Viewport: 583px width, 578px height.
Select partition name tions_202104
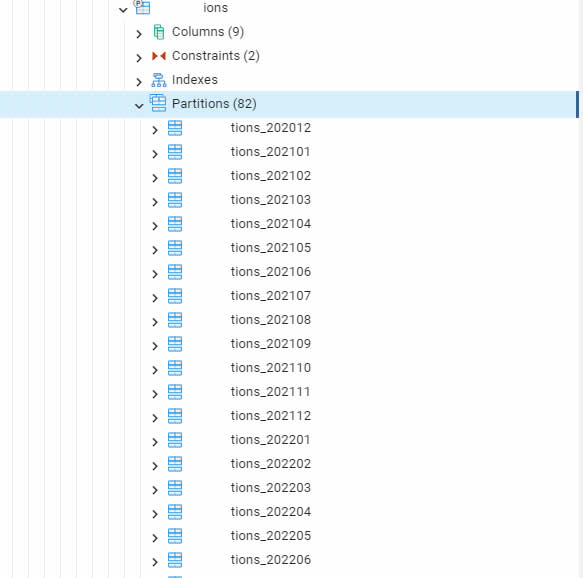tap(271, 224)
